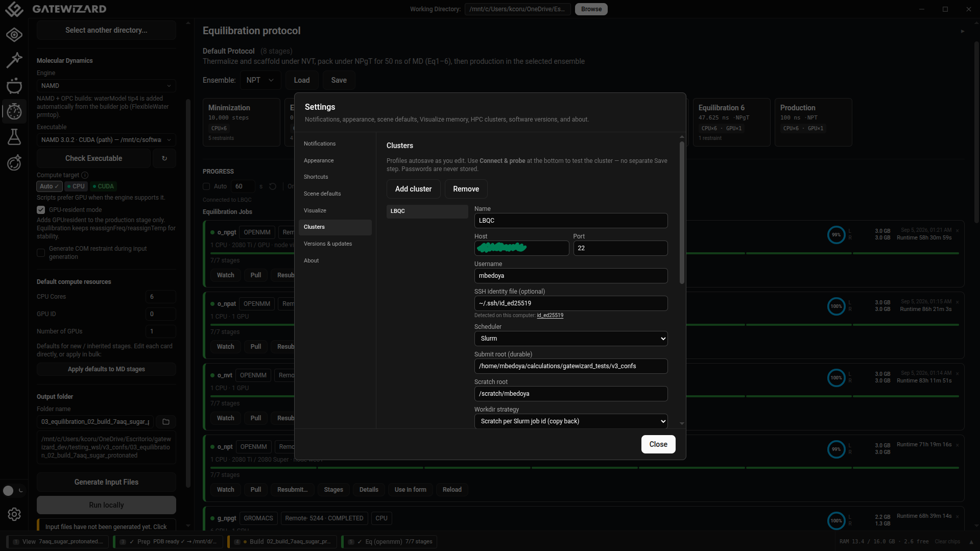Viewport: 980px width, 551px height.
Task: Select the LBQC cluster in the list
Action: coord(427,211)
